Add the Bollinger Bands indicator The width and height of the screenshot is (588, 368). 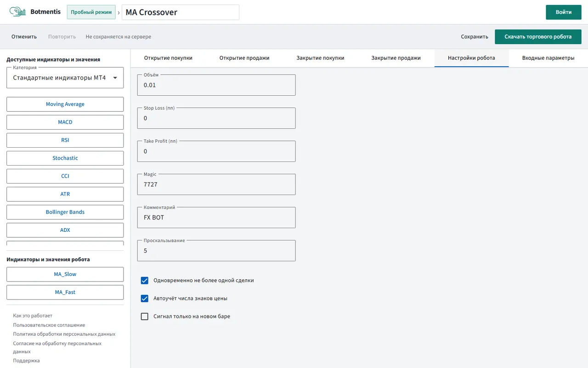[x=65, y=212]
